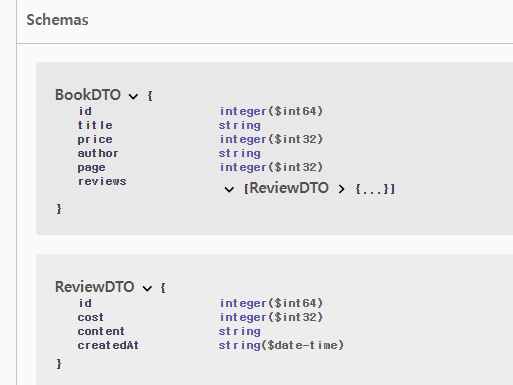Screen dimensions: 513x385
Task: Select the 'title' property in BookDTO
Action: coord(95,125)
